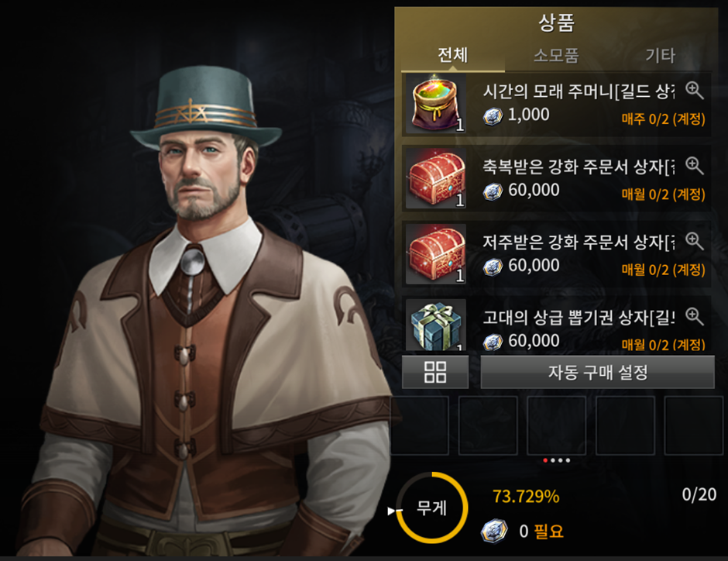Switch to the 기타 tab
Screen dimensions: 728x561
(x=660, y=56)
